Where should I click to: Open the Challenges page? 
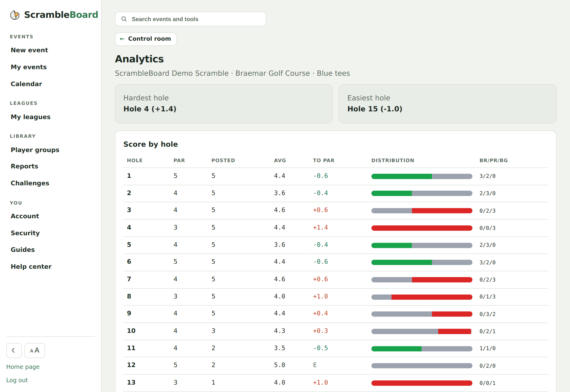[x=30, y=183]
